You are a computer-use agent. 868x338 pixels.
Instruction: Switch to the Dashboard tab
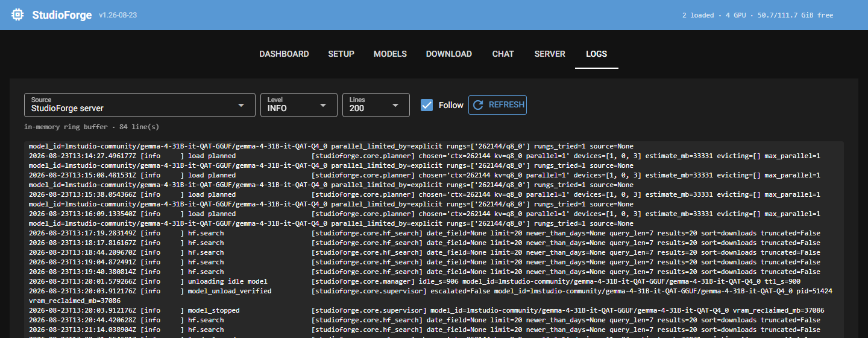[284, 54]
